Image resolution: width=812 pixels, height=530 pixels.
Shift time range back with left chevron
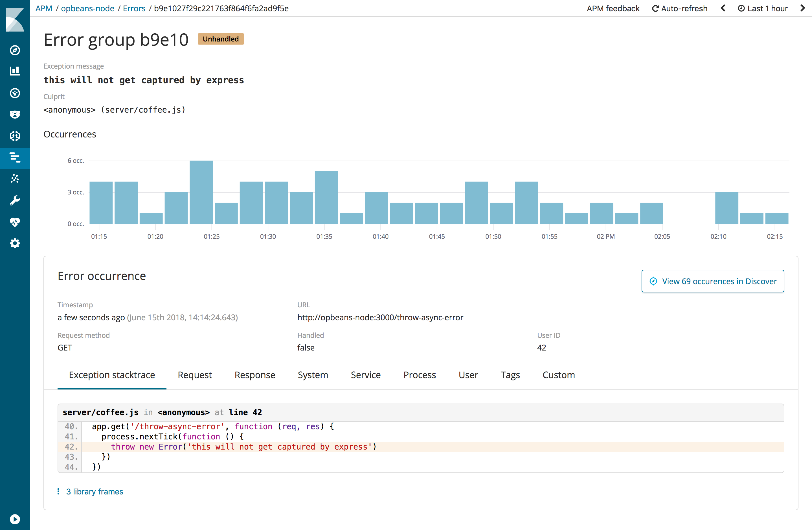coord(723,8)
